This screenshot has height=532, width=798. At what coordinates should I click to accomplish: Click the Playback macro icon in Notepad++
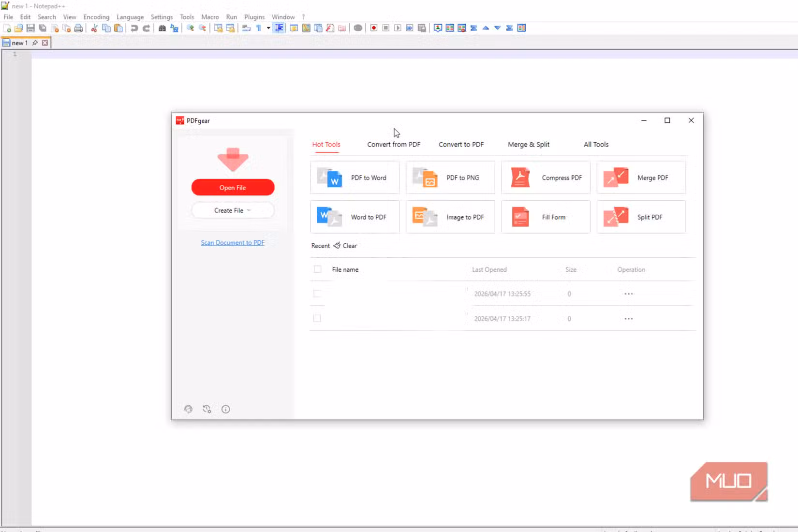click(398, 28)
